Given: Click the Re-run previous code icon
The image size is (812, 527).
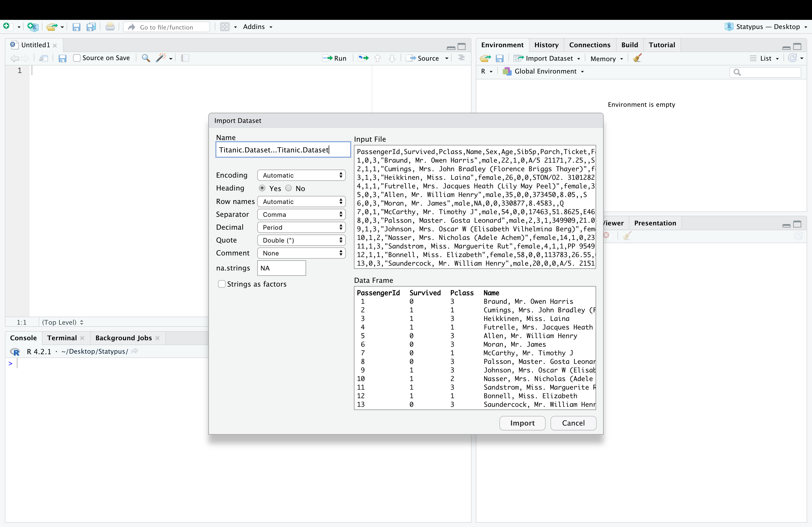Looking at the screenshot, I should tap(363, 58).
